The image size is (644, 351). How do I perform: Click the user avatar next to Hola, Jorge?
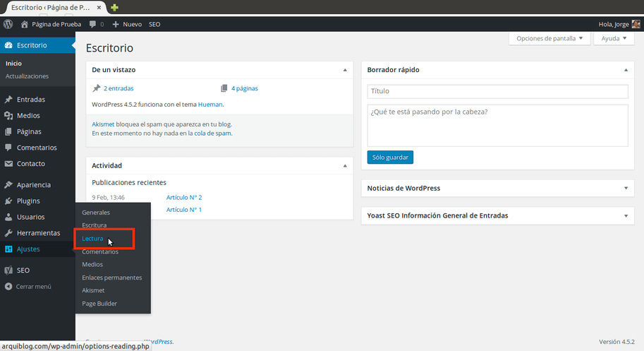click(636, 24)
